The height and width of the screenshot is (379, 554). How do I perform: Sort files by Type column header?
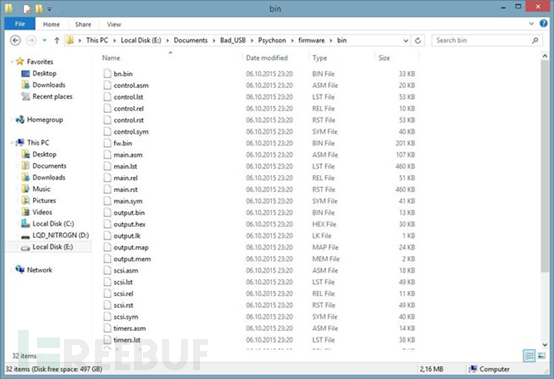click(319, 58)
